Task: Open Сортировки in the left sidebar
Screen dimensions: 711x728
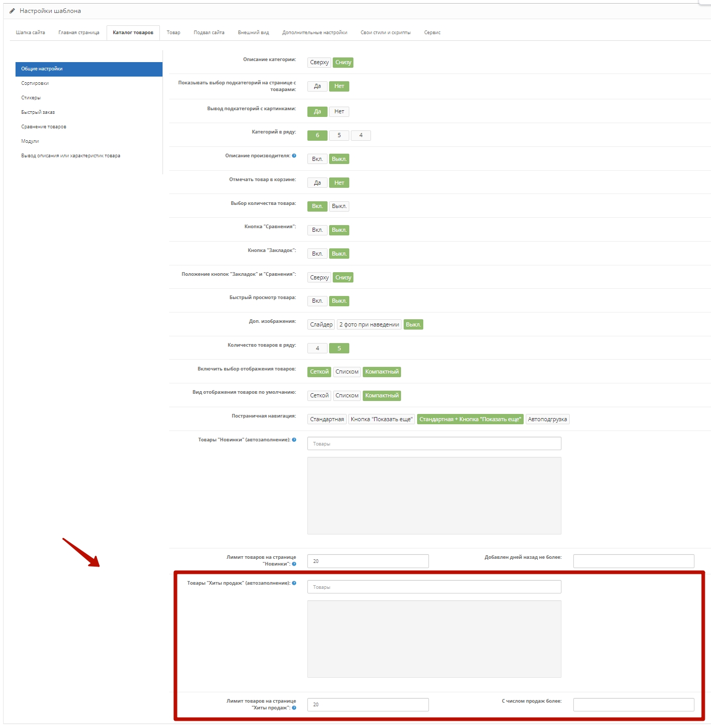Action: click(x=35, y=83)
